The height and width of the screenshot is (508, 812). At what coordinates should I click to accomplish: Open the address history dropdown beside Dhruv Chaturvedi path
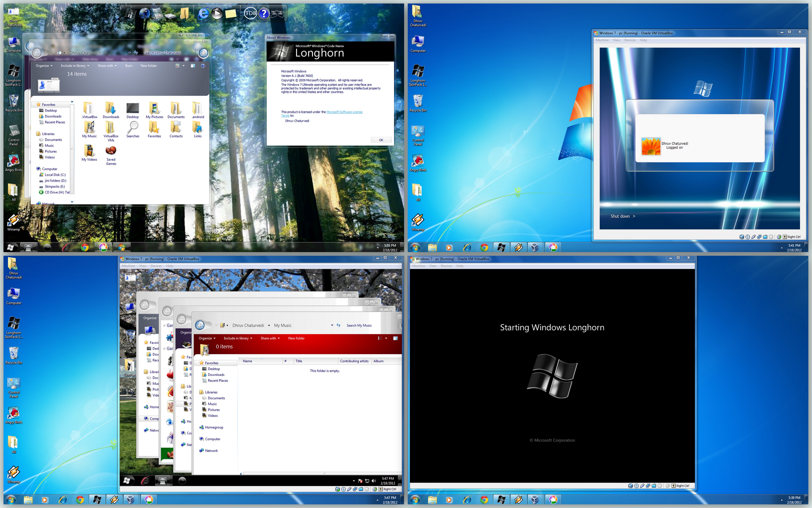[130, 53]
